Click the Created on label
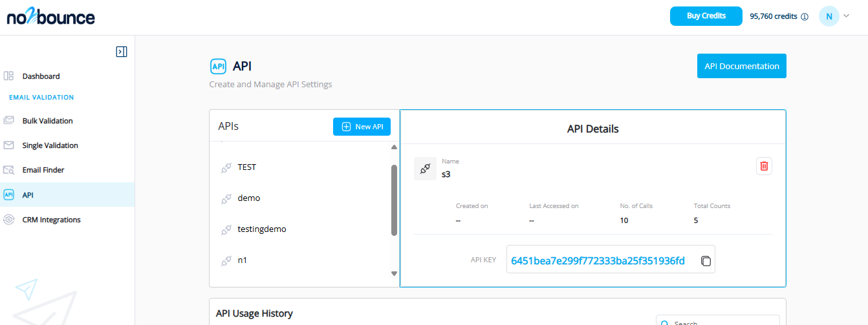 pyautogui.click(x=472, y=206)
